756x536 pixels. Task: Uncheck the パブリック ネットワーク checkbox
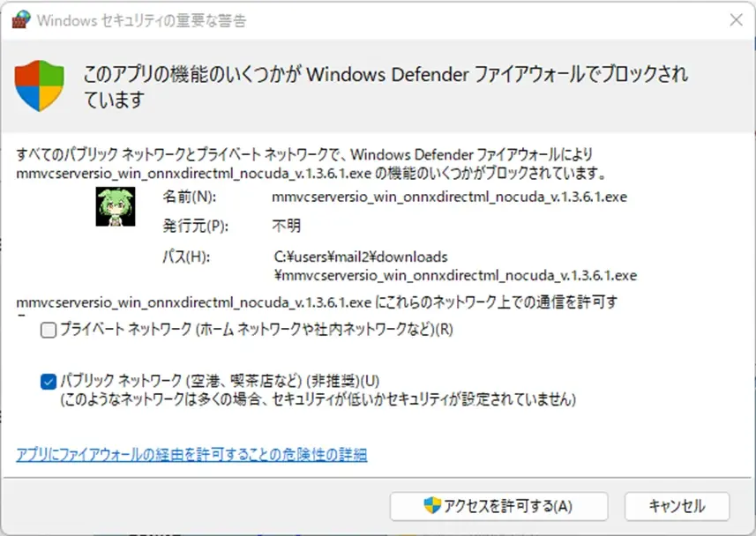49,382
